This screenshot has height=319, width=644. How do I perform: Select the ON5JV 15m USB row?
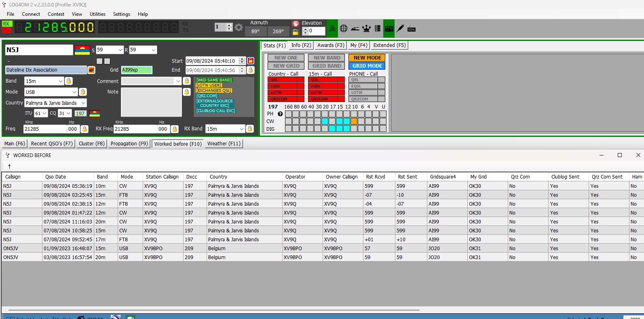pos(322,249)
